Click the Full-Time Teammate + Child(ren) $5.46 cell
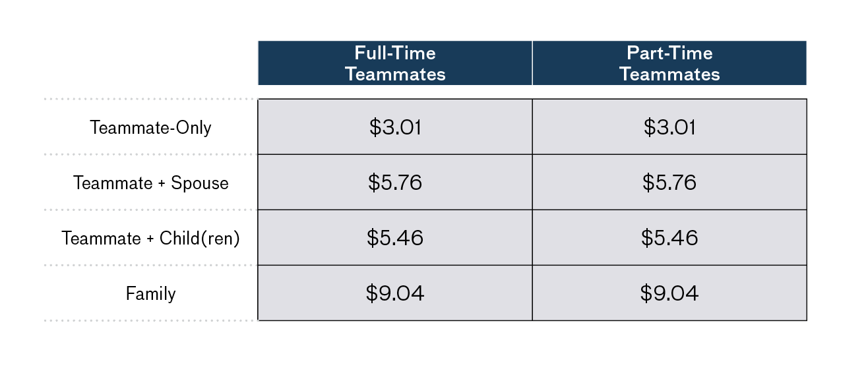 point(395,237)
